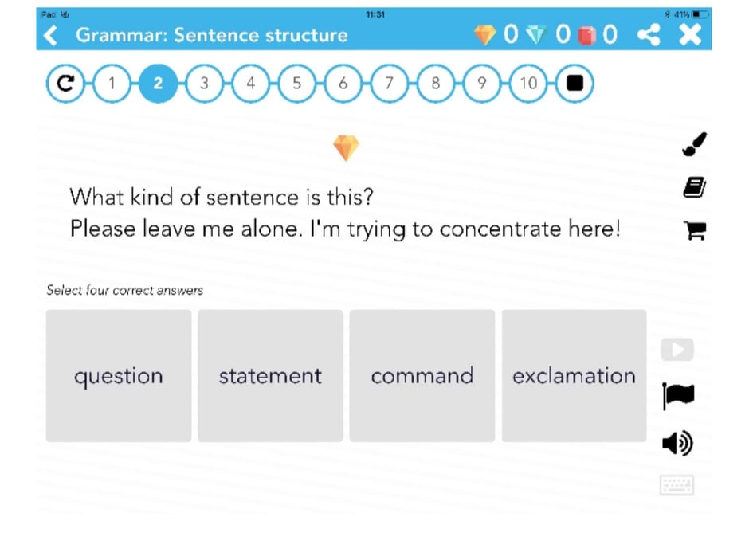Show the keyboard icon
Image resolution: width=753 pixels, height=560 pixels.
(677, 485)
